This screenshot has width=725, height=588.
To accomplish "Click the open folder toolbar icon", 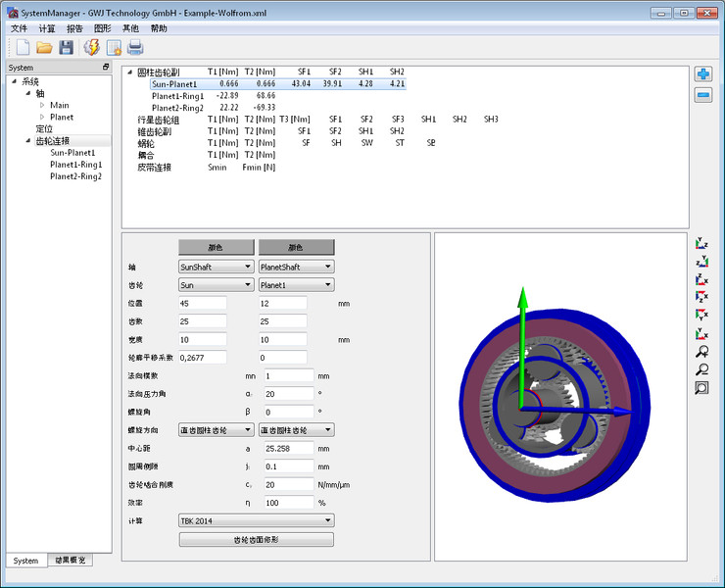I will 44,47.
